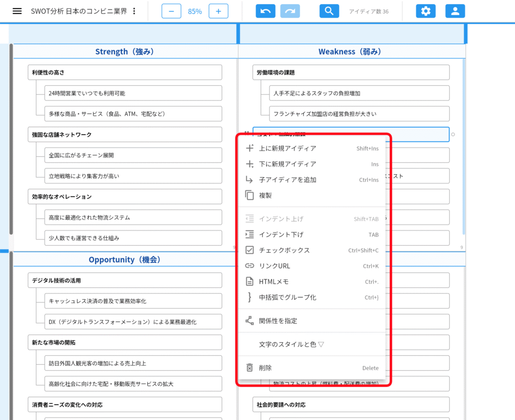
Task: Click 削除 to delete the idea
Action: 265,368
